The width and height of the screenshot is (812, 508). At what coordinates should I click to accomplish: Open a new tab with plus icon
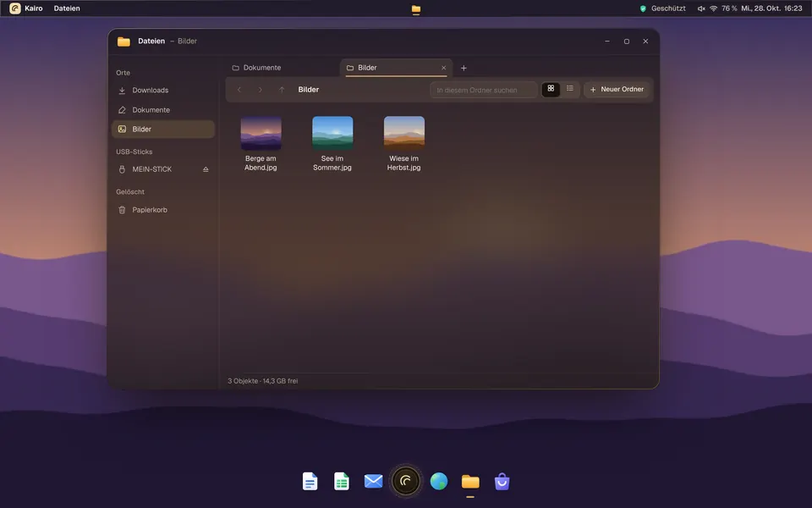click(464, 68)
